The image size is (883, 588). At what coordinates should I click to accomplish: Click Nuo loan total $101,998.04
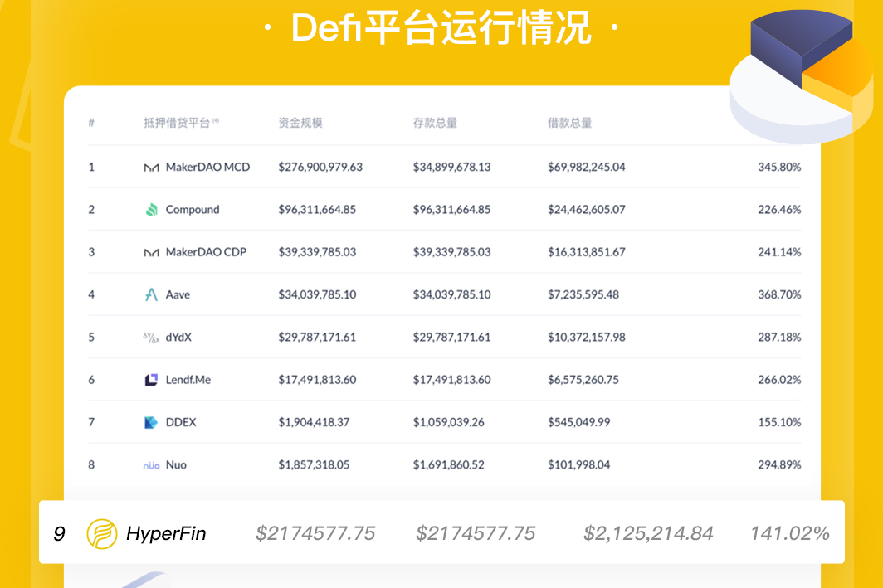click(x=579, y=464)
